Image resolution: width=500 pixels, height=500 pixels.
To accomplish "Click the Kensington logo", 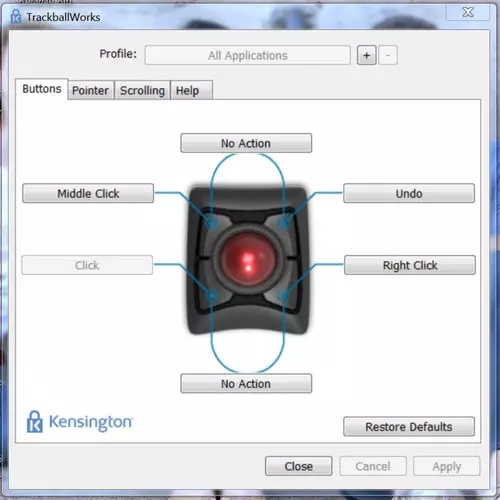I will [x=80, y=422].
